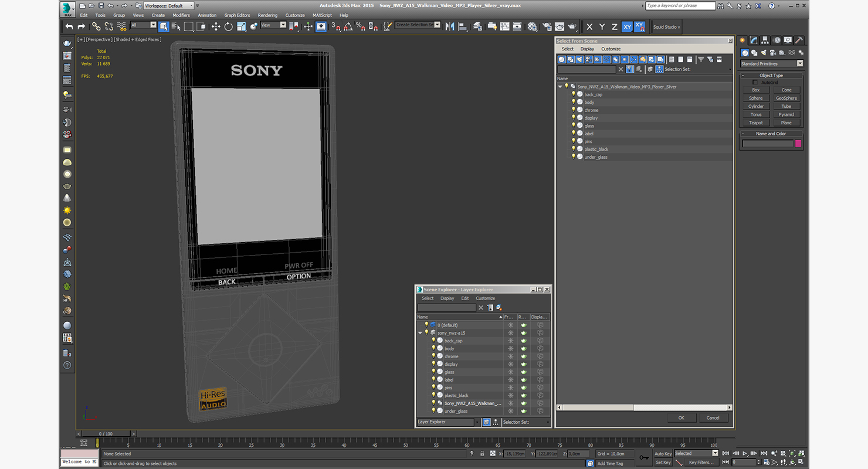Image resolution: width=868 pixels, height=469 pixels.
Task: Open the Modify command panel tab
Action: [754, 40]
